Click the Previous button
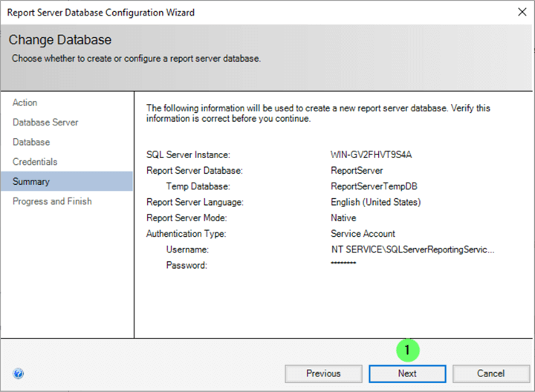This screenshot has width=535, height=392. (x=323, y=373)
